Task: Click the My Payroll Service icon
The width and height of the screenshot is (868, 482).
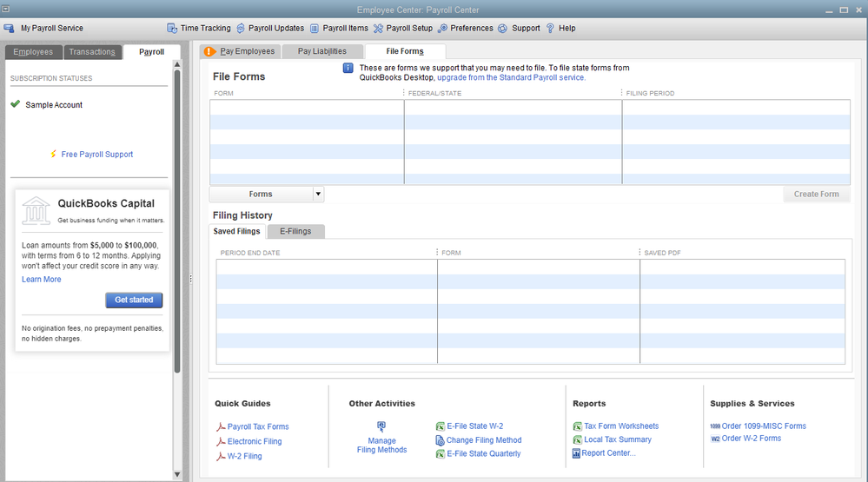Action: [10, 28]
